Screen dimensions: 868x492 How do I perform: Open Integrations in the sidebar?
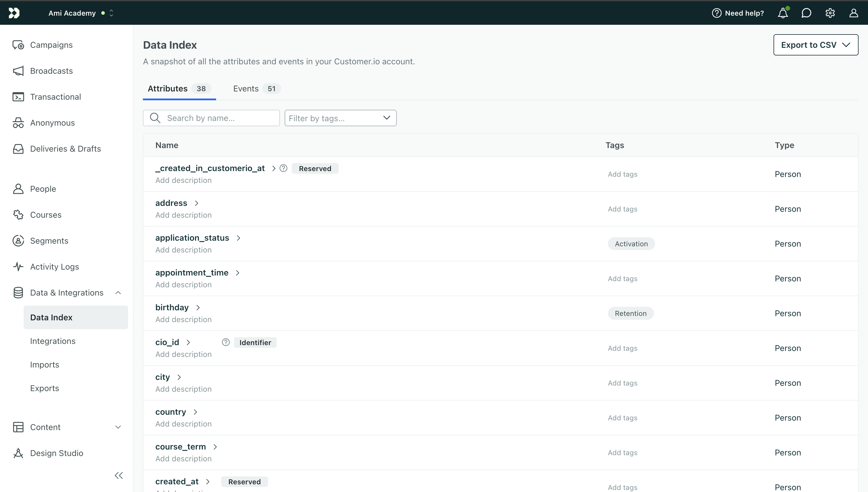[53, 341]
